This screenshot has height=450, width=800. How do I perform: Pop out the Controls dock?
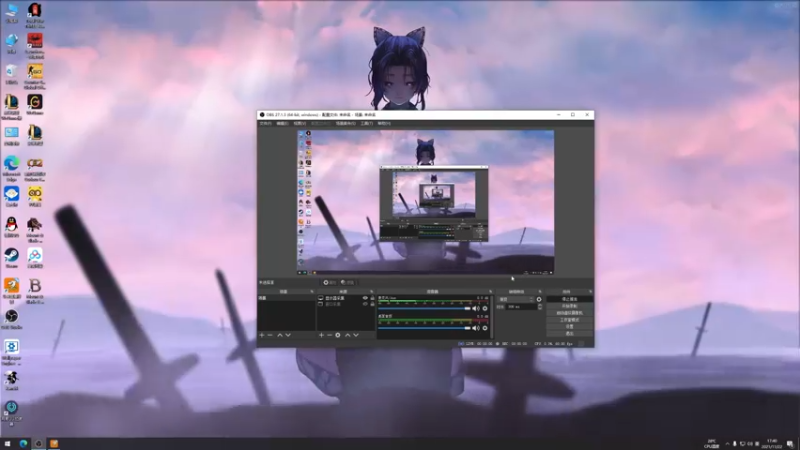click(x=590, y=291)
